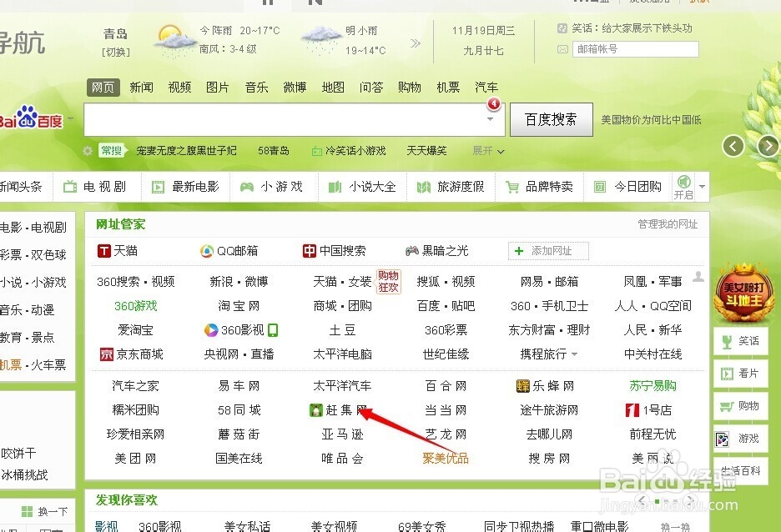Click the 京东商城 red icon
Viewport: 781px width, 532px height.
(107, 354)
